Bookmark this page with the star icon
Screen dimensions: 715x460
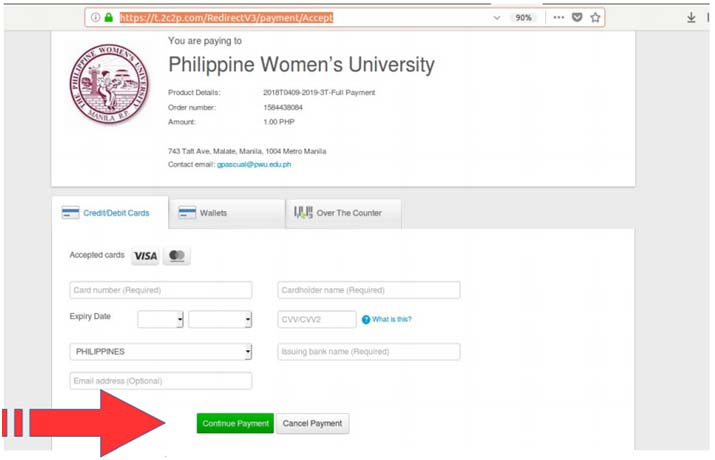(x=595, y=17)
